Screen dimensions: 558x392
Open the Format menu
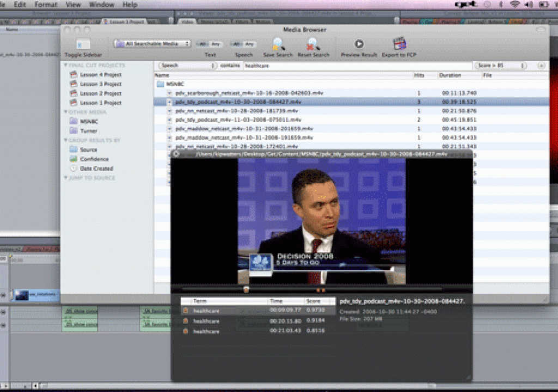46,4
